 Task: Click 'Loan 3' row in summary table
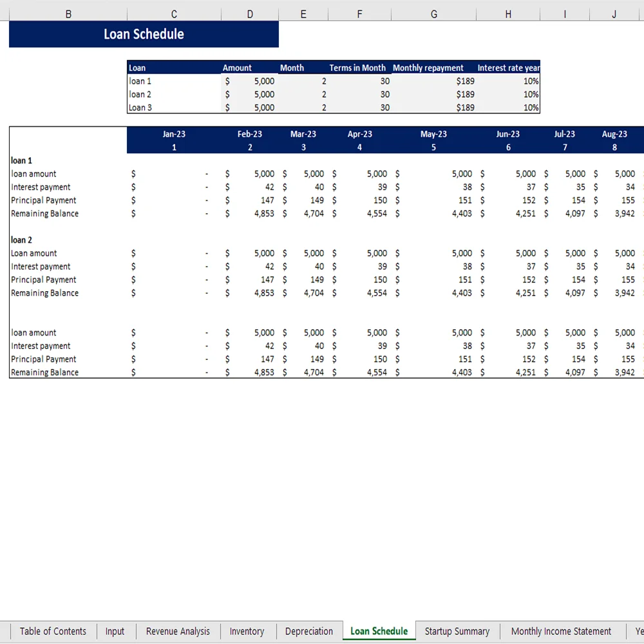[174, 107]
